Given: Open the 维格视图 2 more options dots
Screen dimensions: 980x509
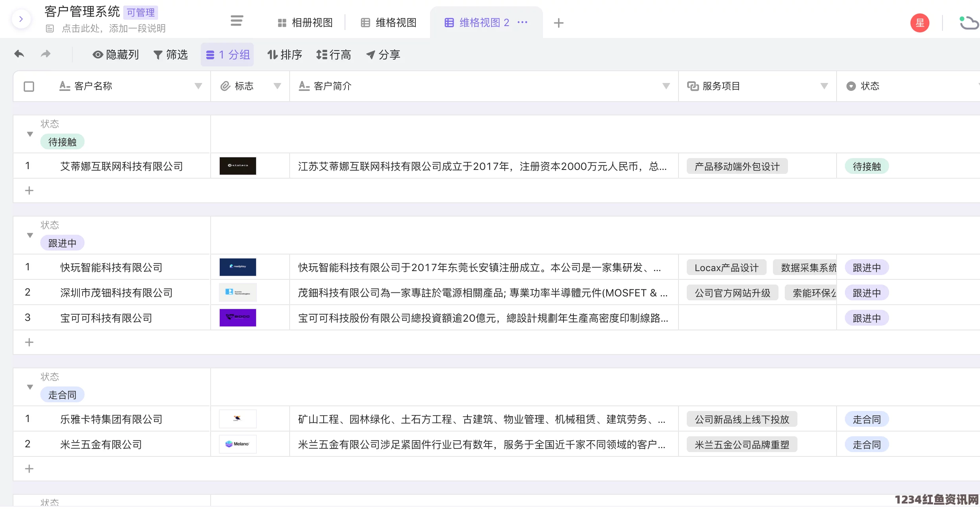Looking at the screenshot, I should (x=522, y=23).
